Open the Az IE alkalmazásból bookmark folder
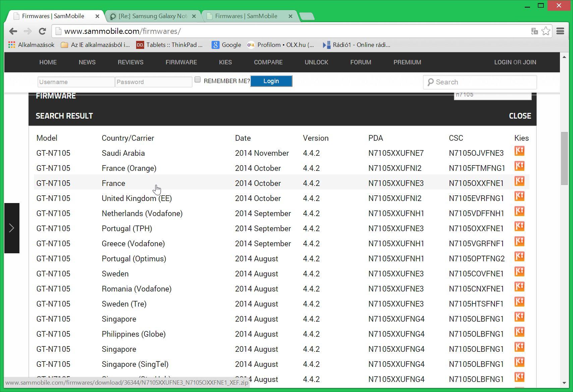 coord(95,45)
